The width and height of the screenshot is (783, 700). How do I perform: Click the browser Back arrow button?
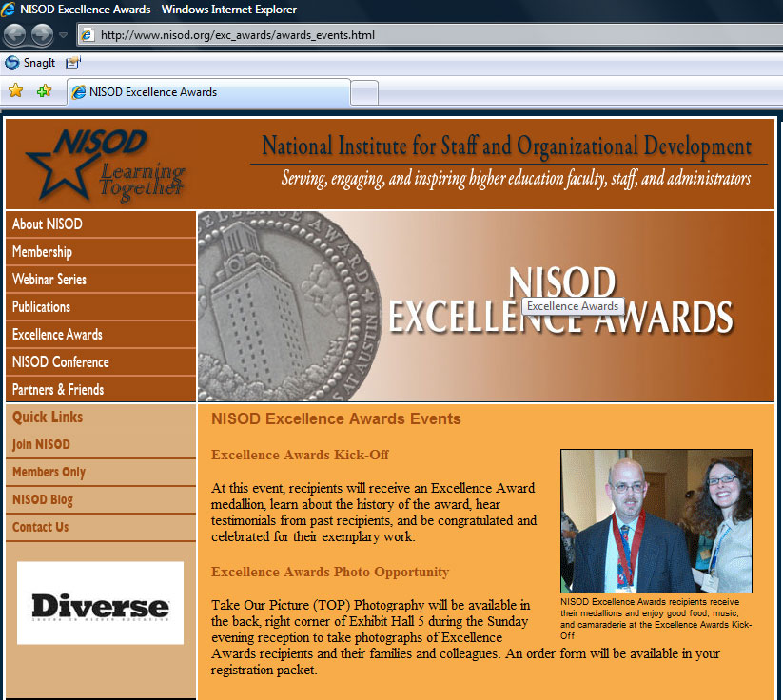14,35
